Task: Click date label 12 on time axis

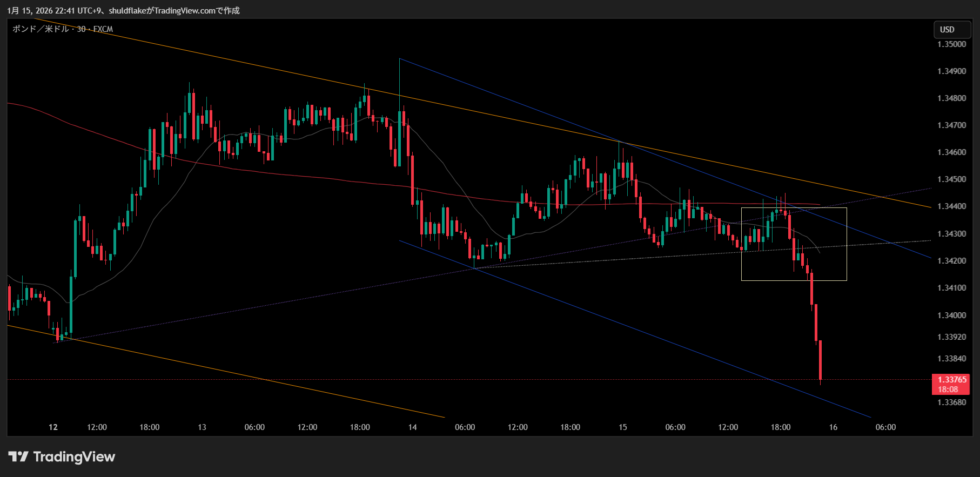Action: (x=53, y=427)
